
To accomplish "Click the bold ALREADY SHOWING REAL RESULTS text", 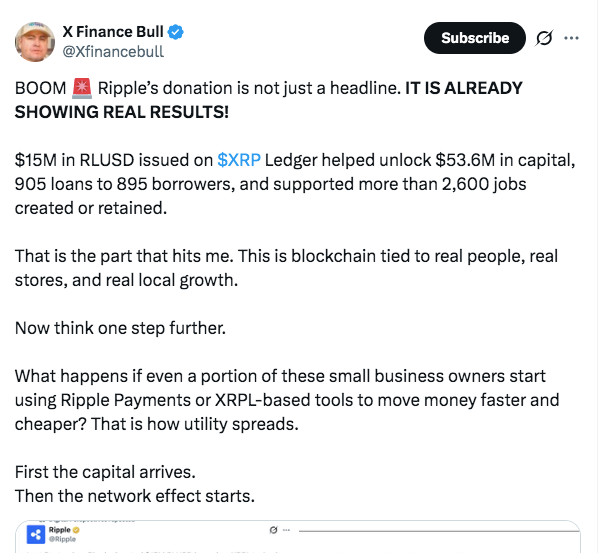I will click(267, 98).
